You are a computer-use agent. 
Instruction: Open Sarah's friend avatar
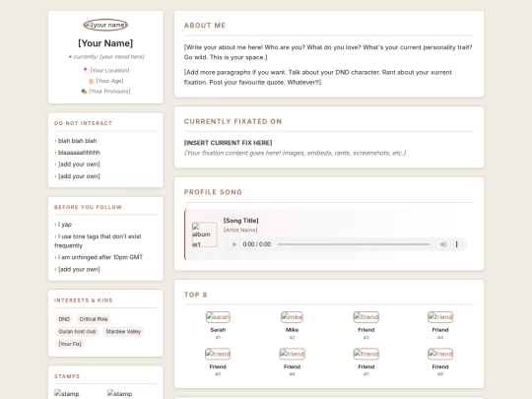(218, 317)
